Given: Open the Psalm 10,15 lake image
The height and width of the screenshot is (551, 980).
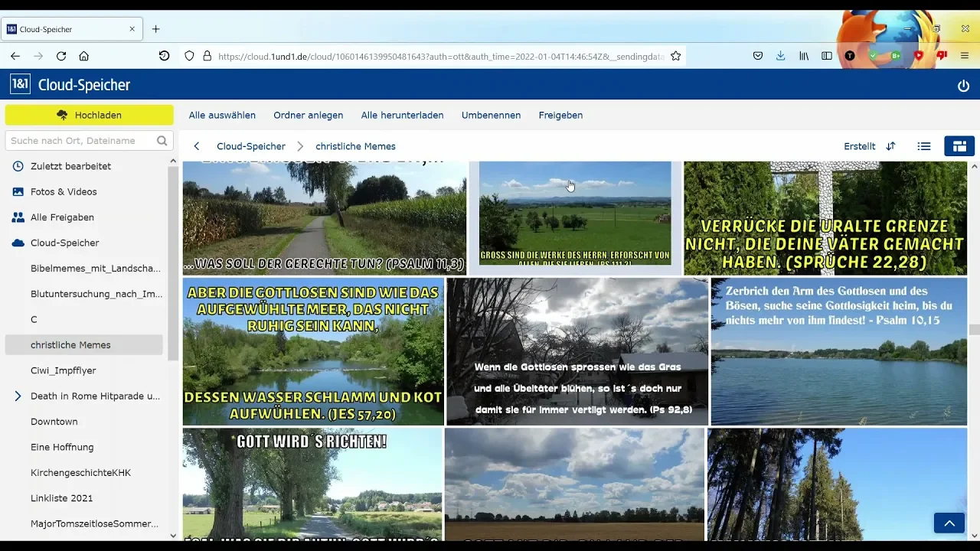Looking at the screenshot, I should 839,351.
